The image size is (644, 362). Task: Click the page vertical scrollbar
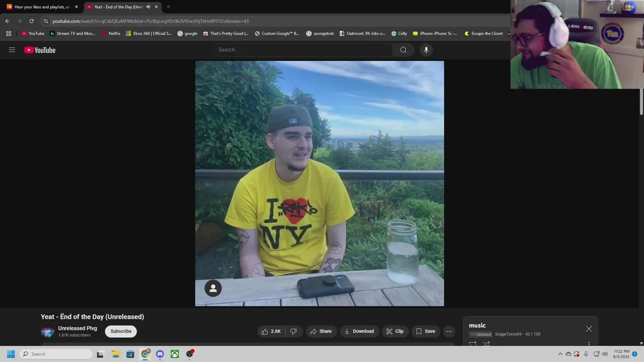point(641,102)
